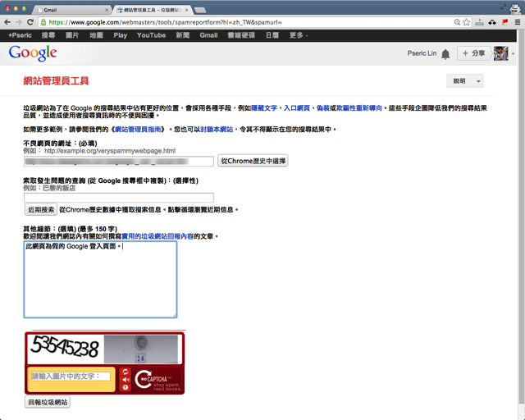This screenshot has width=525, height=420.
Task: Switch to the Gmail tab
Action: pos(72,10)
